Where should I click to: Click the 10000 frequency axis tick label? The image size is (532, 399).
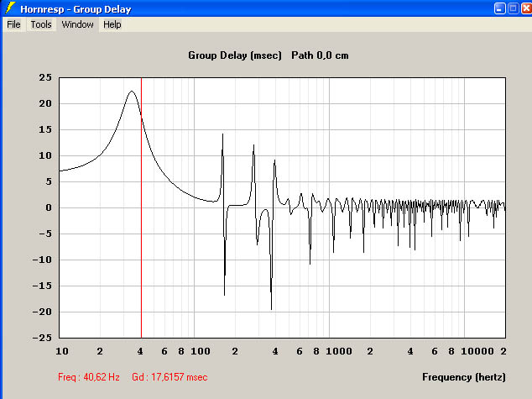(477, 351)
